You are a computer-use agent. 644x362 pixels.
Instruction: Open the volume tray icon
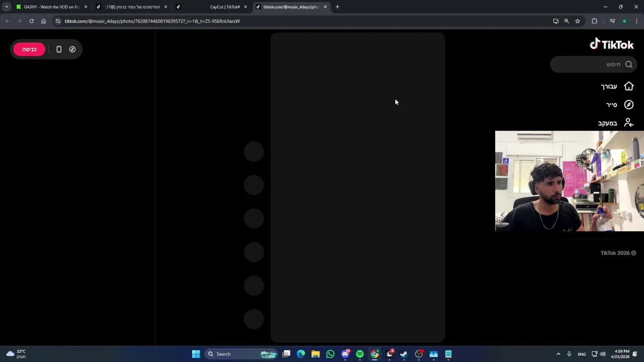click(x=603, y=354)
